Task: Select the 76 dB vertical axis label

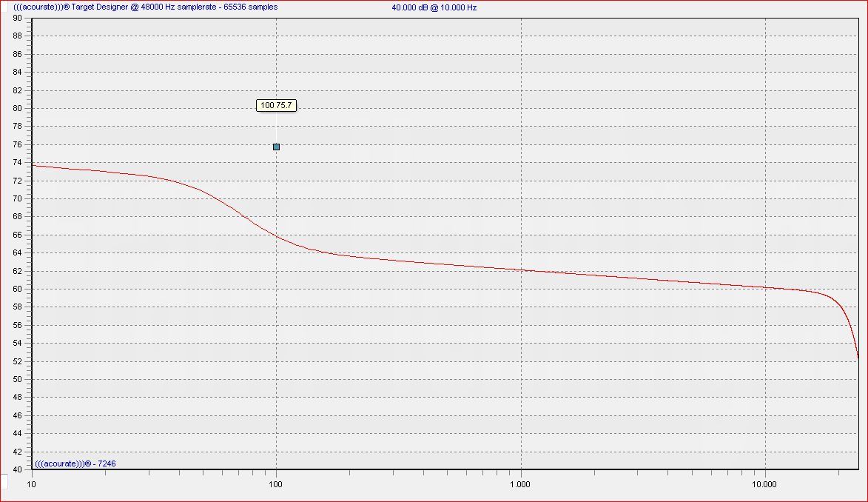Action: tap(16, 144)
